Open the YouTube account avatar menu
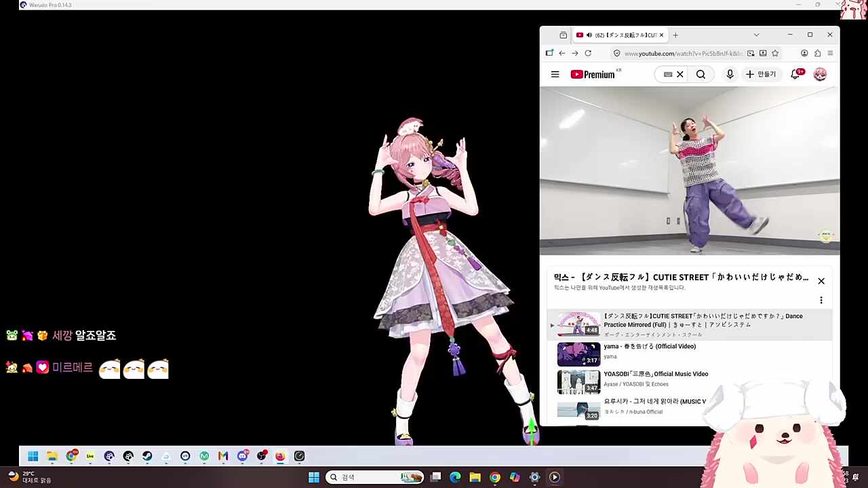The height and width of the screenshot is (488, 868). click(820, 75)
